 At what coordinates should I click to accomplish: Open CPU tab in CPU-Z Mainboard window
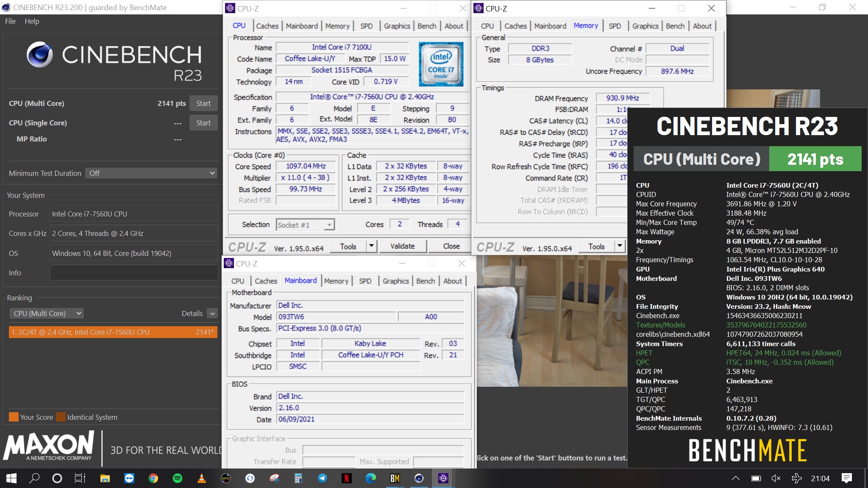coord(238,281)
